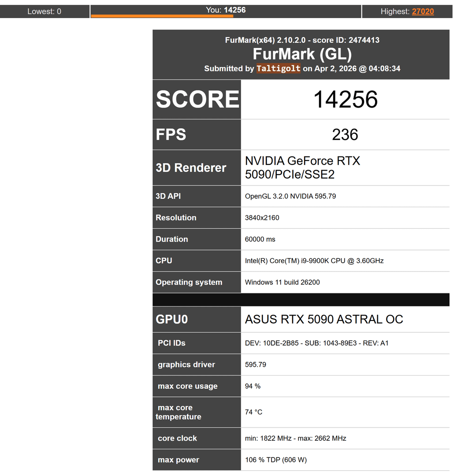The height and width of the screenshot is (476, 476).
Task: Click the orange score progress bar
Action: (x=162, y=16)
